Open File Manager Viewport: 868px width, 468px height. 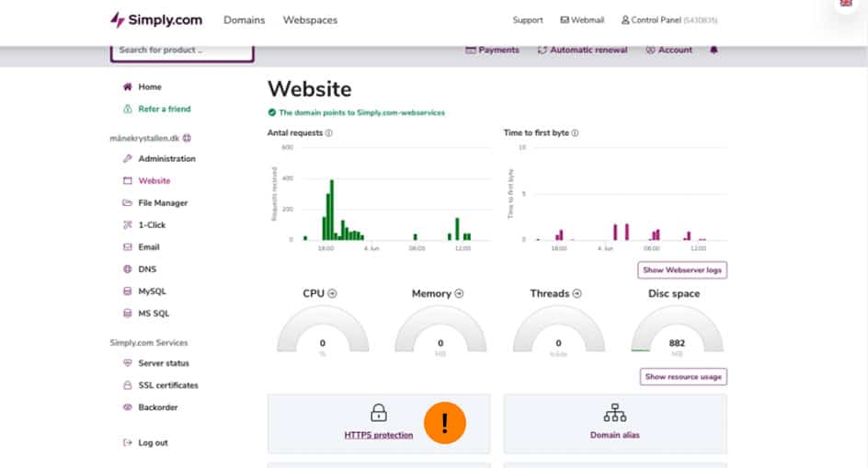163,202
